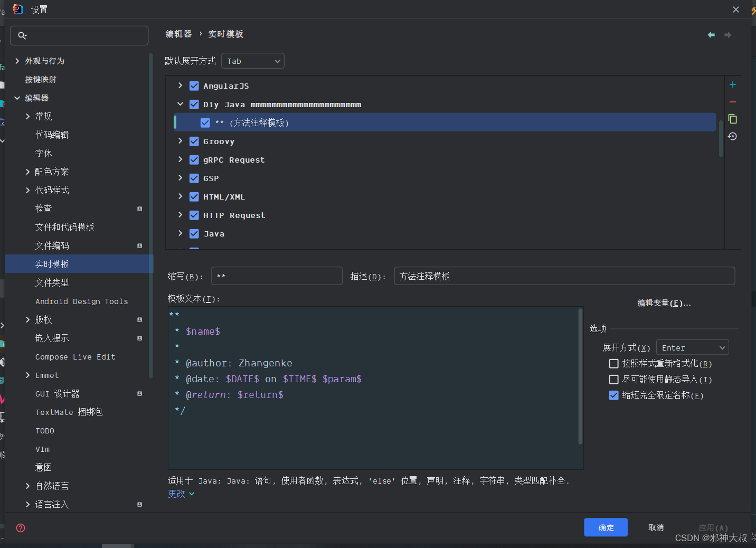Image resolution: width=756 pixels, height=548 pixels.
Task: Uncheck the GSP template group
Action: click(194, 178)
